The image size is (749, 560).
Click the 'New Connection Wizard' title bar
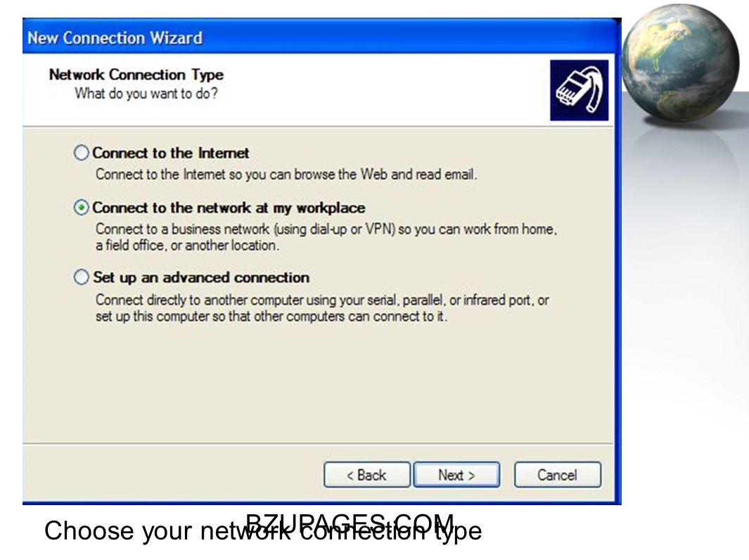click(322, 37)
